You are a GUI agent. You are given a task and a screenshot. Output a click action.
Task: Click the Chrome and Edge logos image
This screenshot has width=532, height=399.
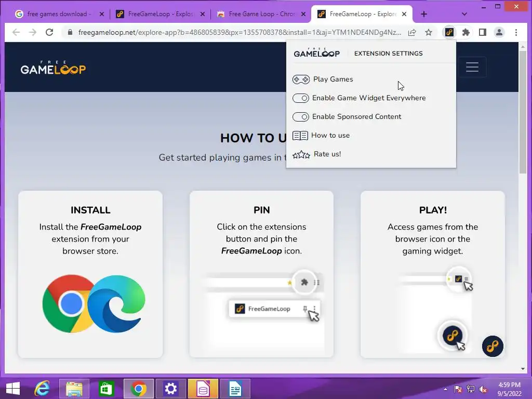(x=94, y=304)
